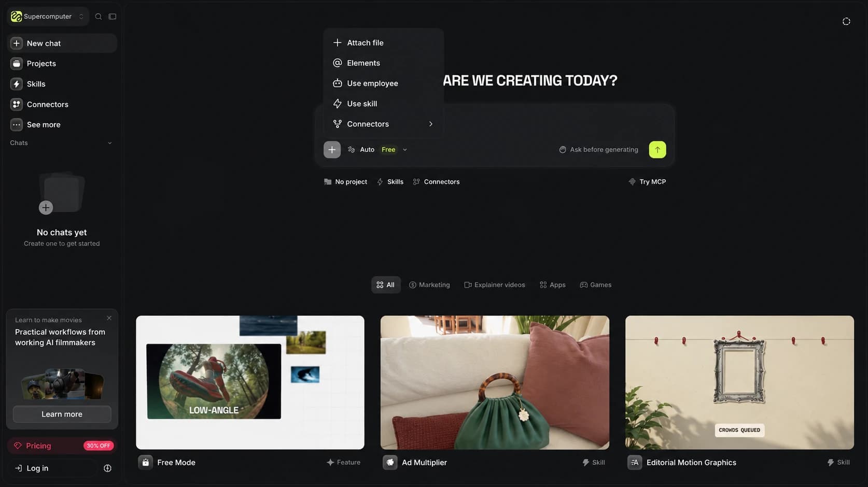Image resolution: width=868 pixels, height=487 pixels.
Task: Open the Supercomputer workspace switcher chevron
Action: click(81, 17)
